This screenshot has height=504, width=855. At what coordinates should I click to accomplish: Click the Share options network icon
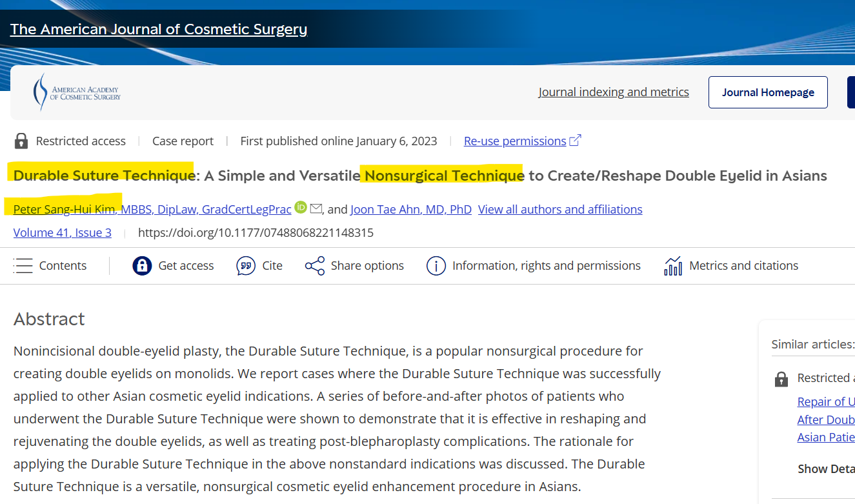point(314,266)
